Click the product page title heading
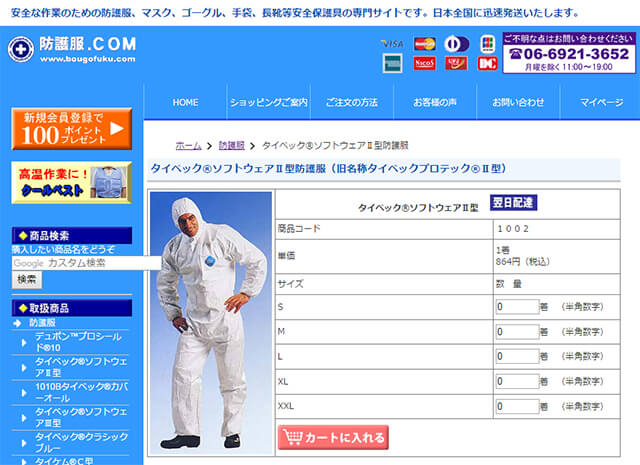Image resolution: width=640 pixels, height=465 pixels. point(329,169)
